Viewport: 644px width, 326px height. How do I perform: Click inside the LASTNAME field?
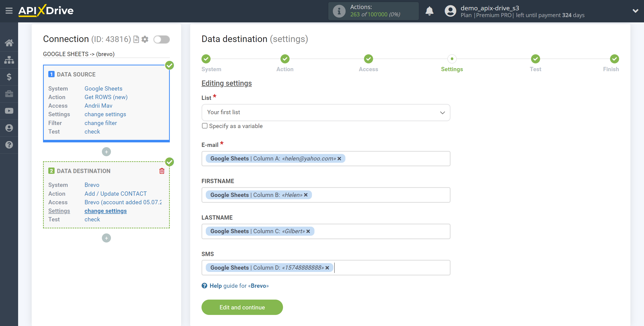pyautogui.click(x=326, y=231)
